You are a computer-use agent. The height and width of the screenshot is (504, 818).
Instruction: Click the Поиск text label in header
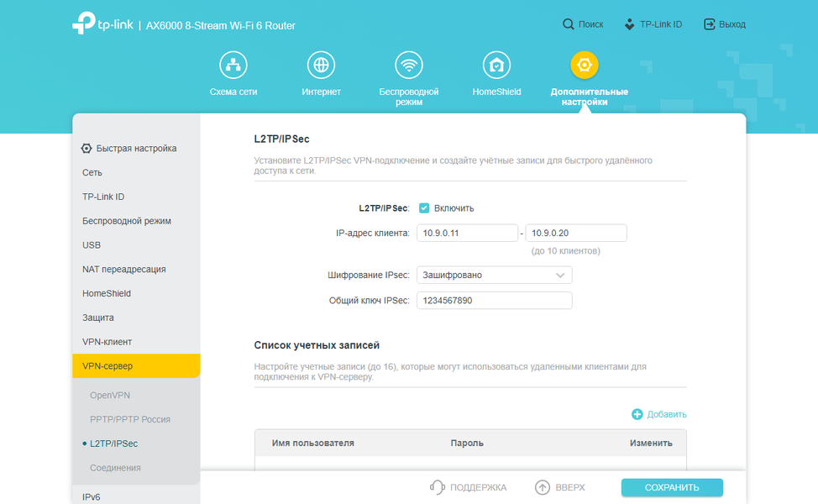point(590,24)
